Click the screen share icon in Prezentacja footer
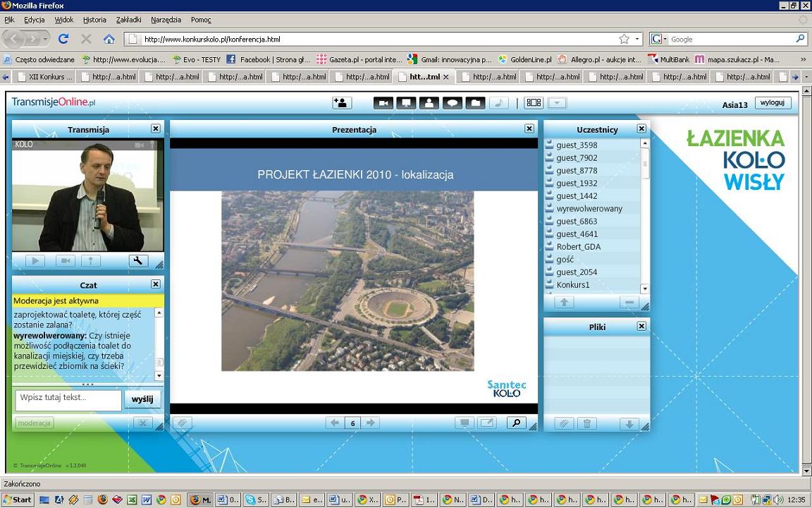The width and height of the screenshot is (812, 508). point(465,423)
